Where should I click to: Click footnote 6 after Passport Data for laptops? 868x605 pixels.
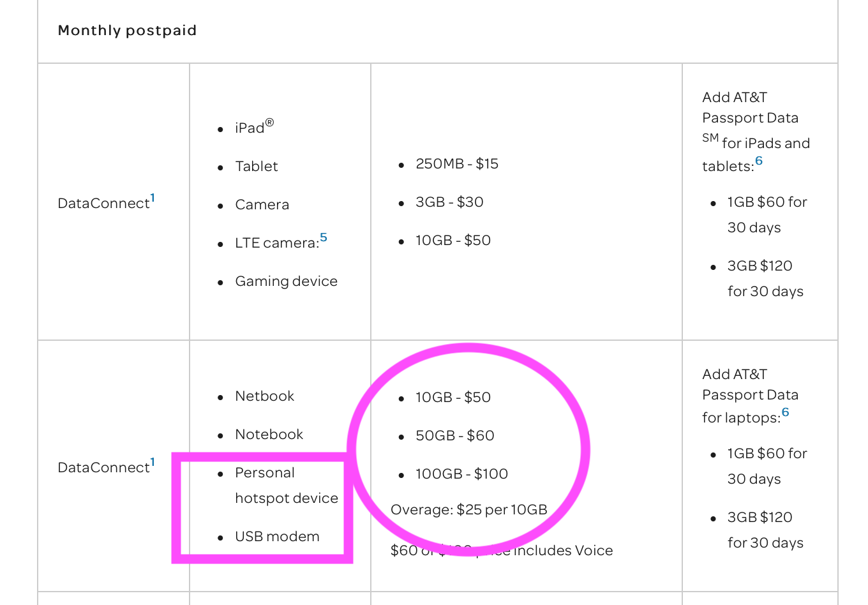(x=786, y=412)
